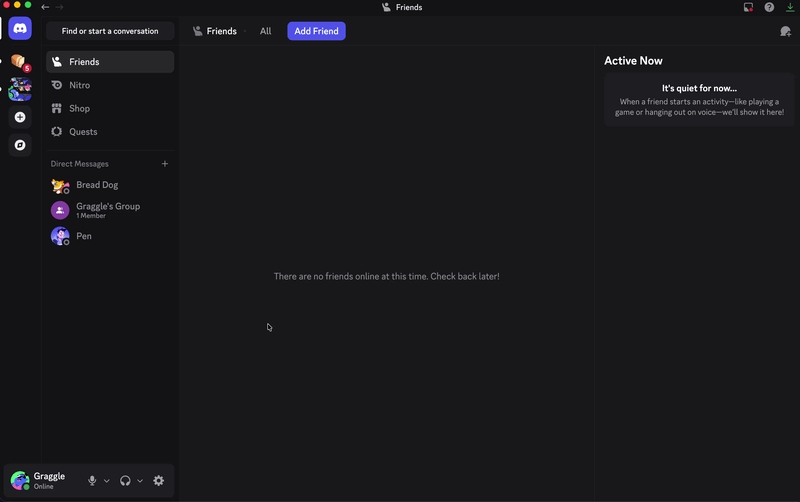Click the Nitro icon in sidebar

click(x=57, y=85)
